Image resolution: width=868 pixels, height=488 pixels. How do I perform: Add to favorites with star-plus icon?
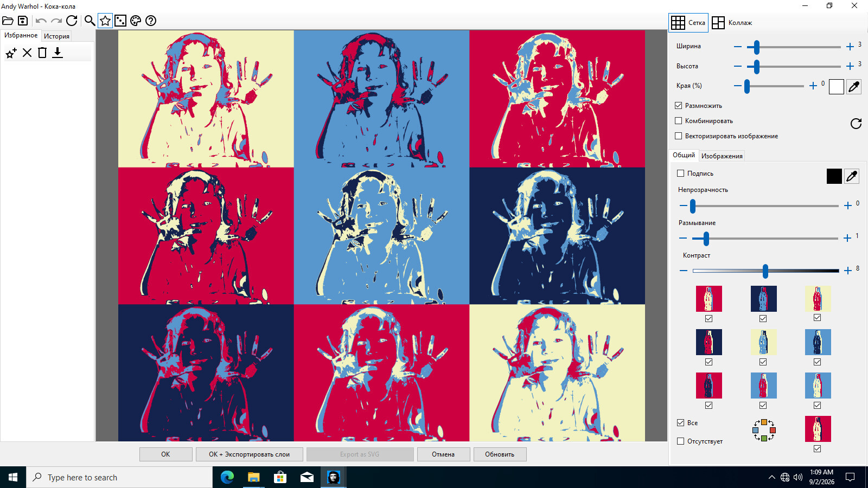pos(11,53)
